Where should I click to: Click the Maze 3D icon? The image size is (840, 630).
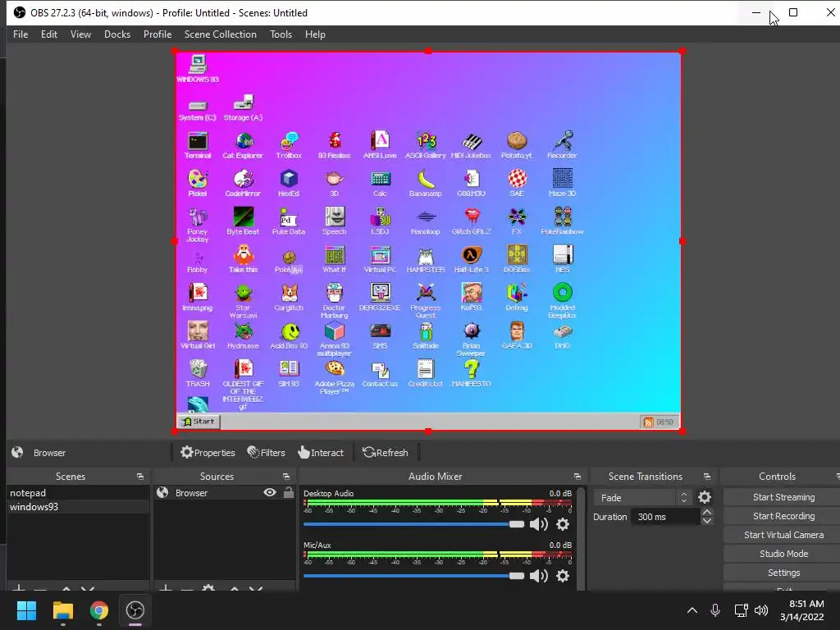click(x=563, y=179)
